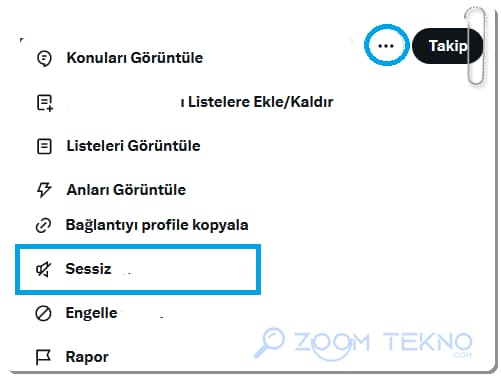Click the Engelle block circle icon
The image size is (501, 377).
point(43,313)
